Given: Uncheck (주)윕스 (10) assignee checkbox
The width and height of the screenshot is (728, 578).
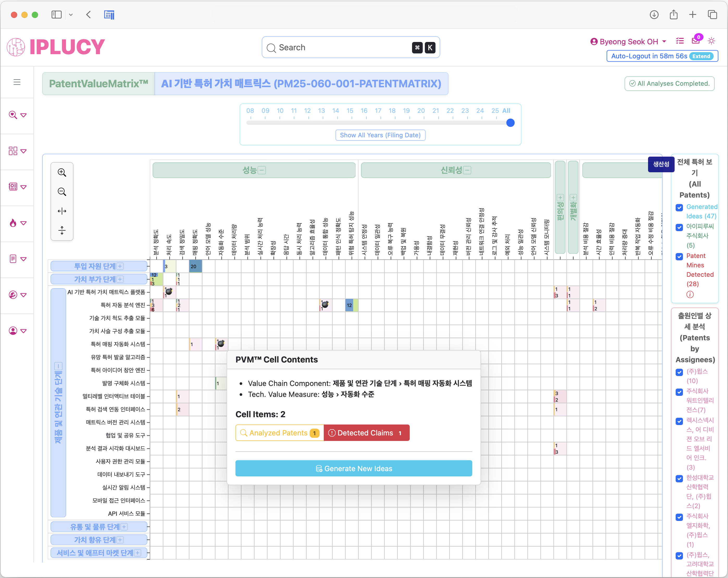Looking at the screenshot, I should point(679,372).
